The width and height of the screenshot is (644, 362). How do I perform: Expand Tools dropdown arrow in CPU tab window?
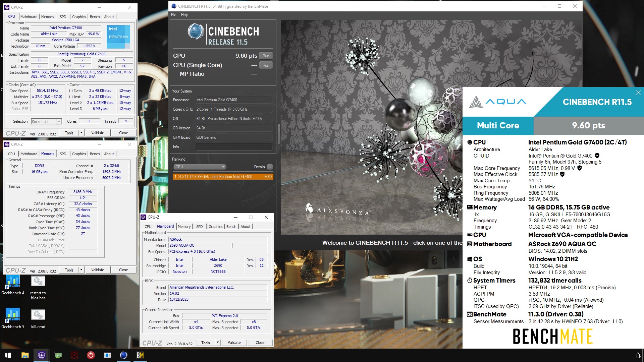81,133
